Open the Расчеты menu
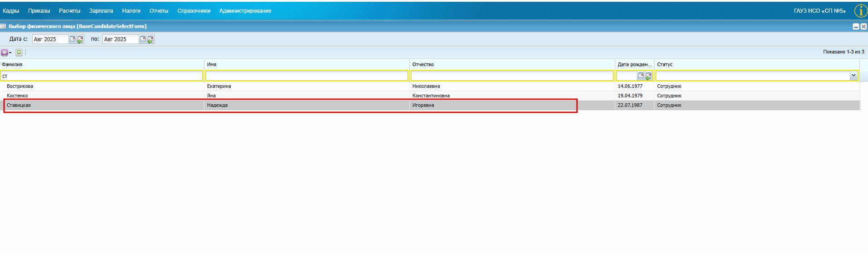The image size is (868, 255). coord(69,11)
